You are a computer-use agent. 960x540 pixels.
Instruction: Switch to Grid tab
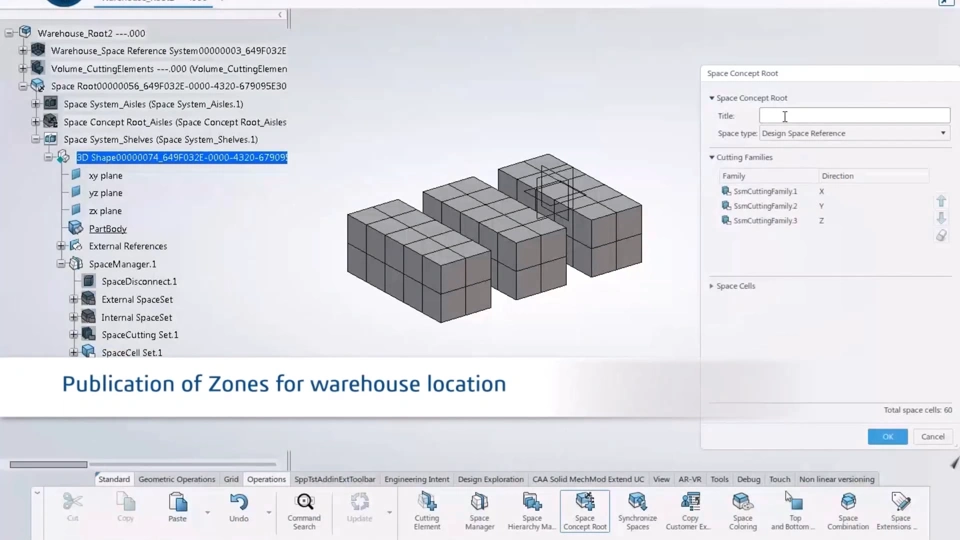click(x=231, y=479)
